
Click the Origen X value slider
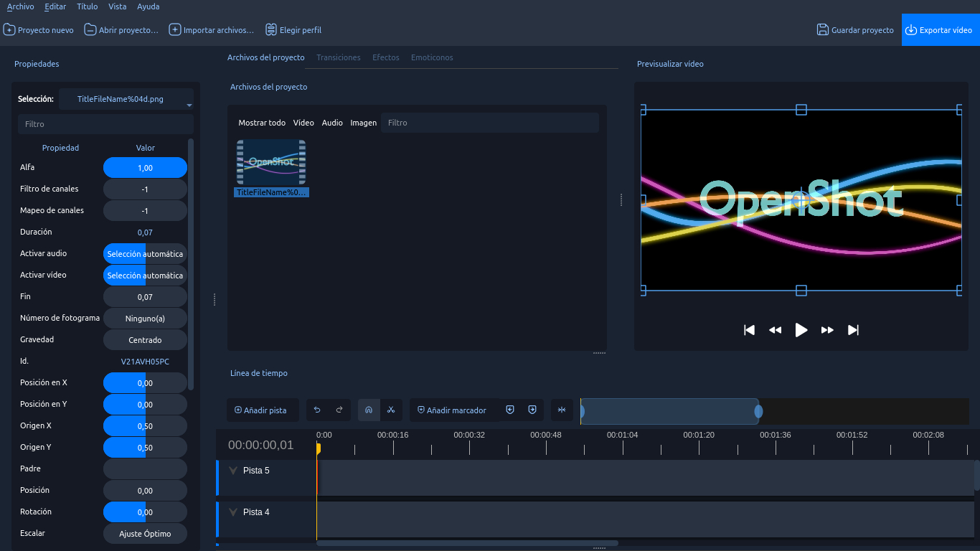[145, 426]
